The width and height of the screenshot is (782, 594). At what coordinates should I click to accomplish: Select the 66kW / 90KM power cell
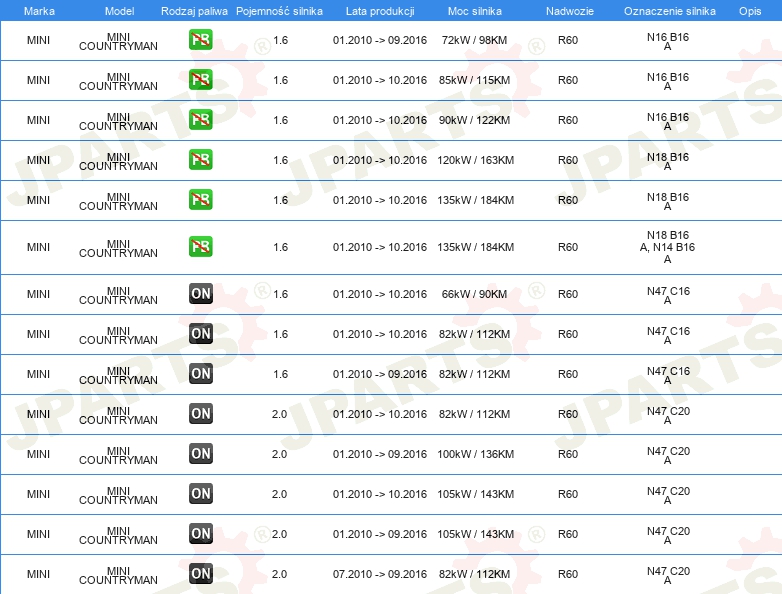coord(474,294)
